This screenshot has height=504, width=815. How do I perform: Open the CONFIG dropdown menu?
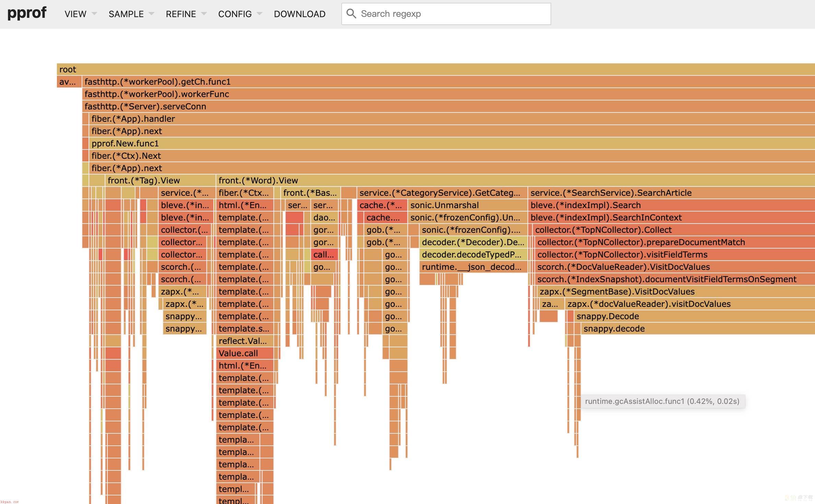coord(240,14)
